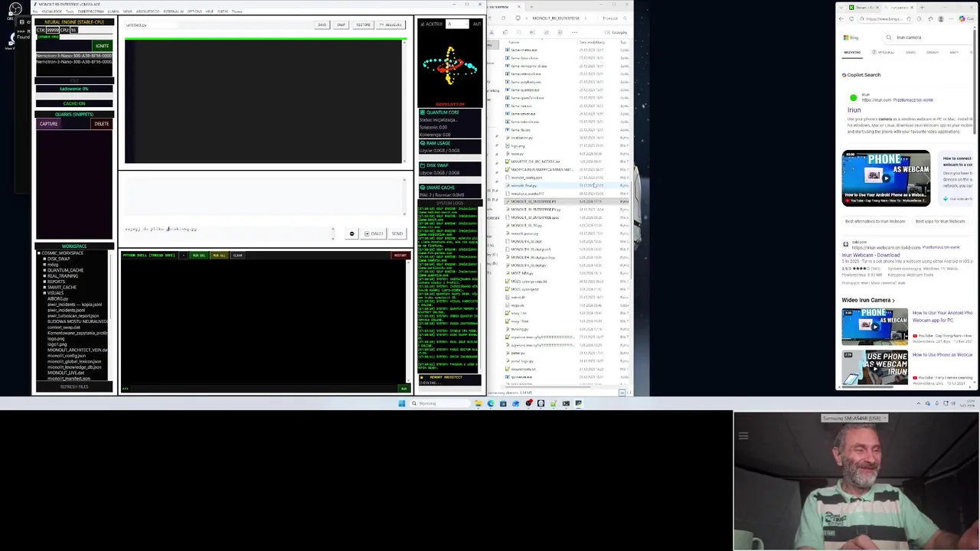The image size is (980, 551).
Task: Click the Copilot Search icon
Action: pyautogui.click(x=844, y=75)
